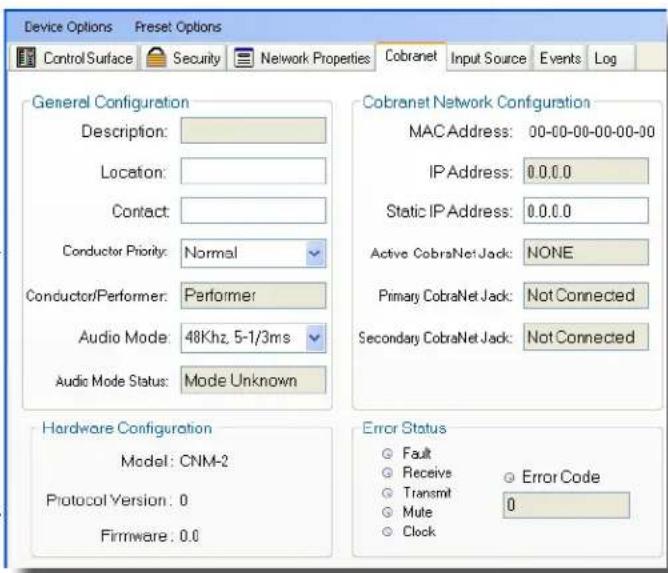This screenshot has height=573, width=668.
Task: Click the Model: CNM-2 text
Action: point(175,461)
